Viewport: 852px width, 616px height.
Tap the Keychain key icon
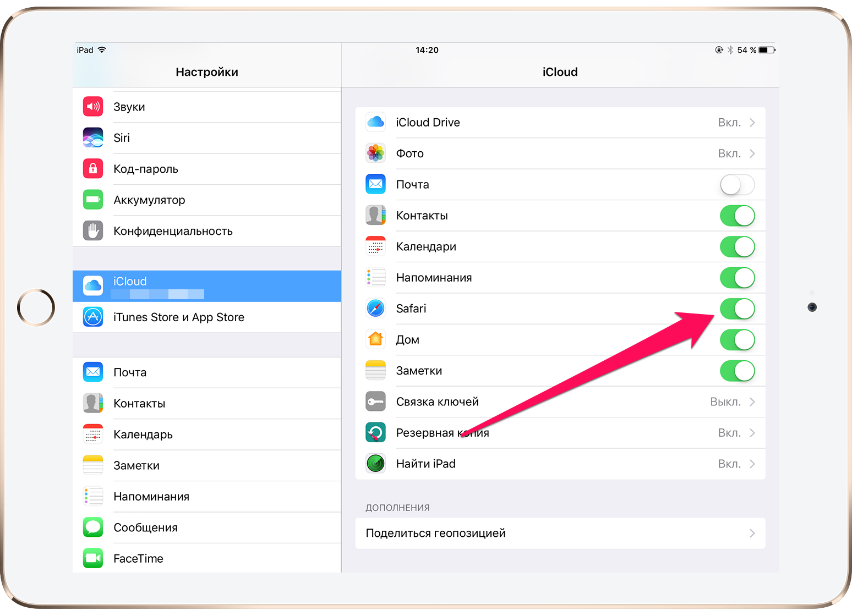pyautogui.click(x=376, y=402)
